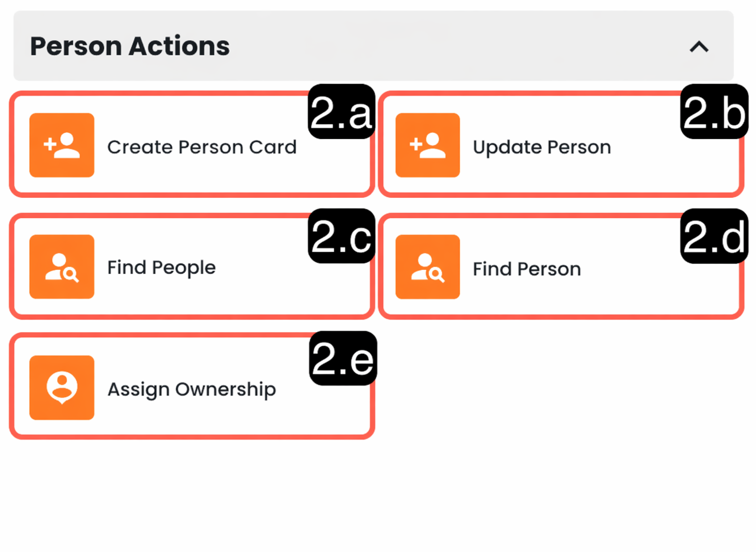The width and height of the screenshot is (756, 552).
Task: Click the 2.a annotation badge
Action: (341, 112)
